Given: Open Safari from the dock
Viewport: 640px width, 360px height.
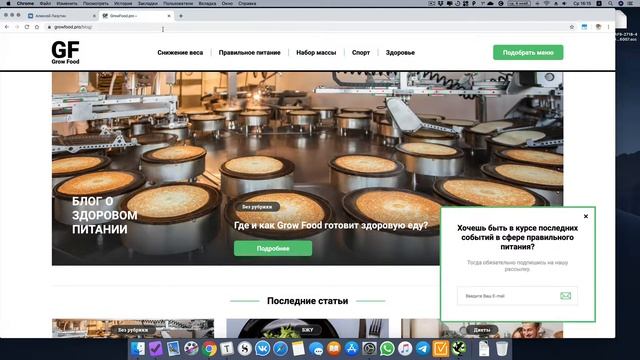Looking at the screenshot, I should (x=280, y=349).
